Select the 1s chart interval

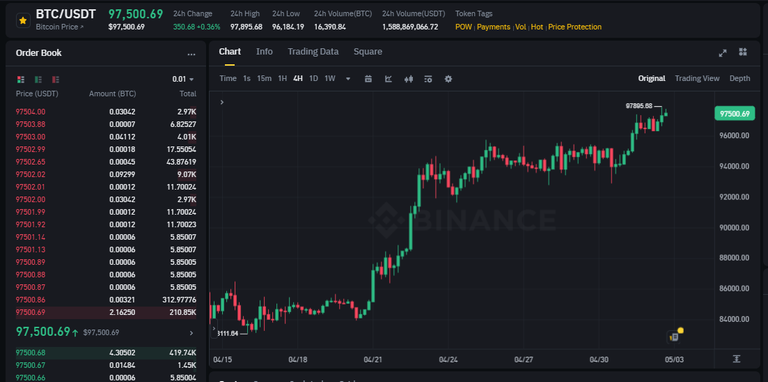tap(247, 78)
